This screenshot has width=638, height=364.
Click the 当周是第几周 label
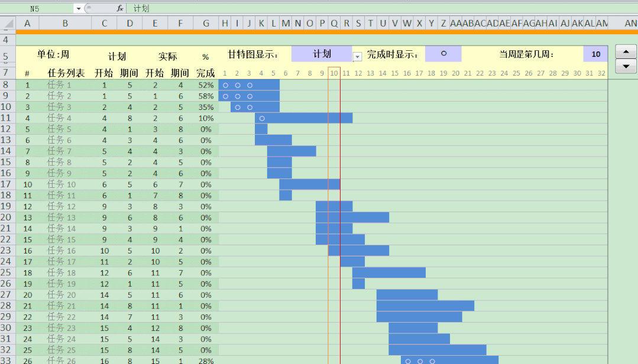coord(526,54)
